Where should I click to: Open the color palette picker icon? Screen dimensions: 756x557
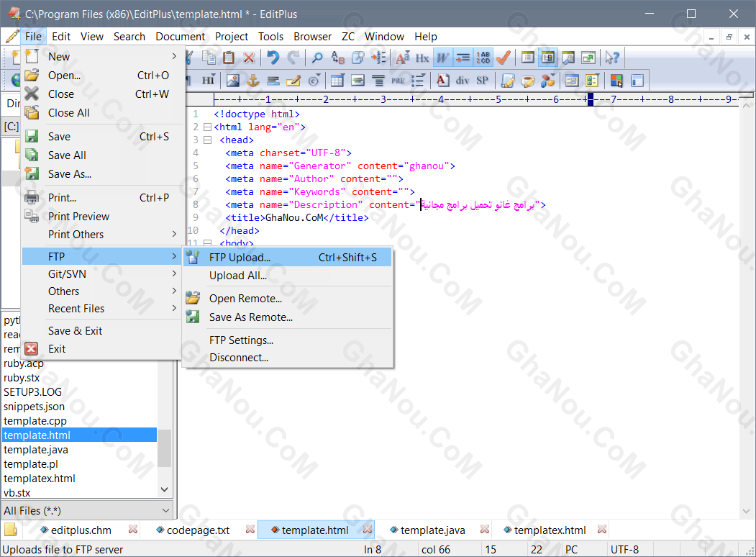[616, 81]
